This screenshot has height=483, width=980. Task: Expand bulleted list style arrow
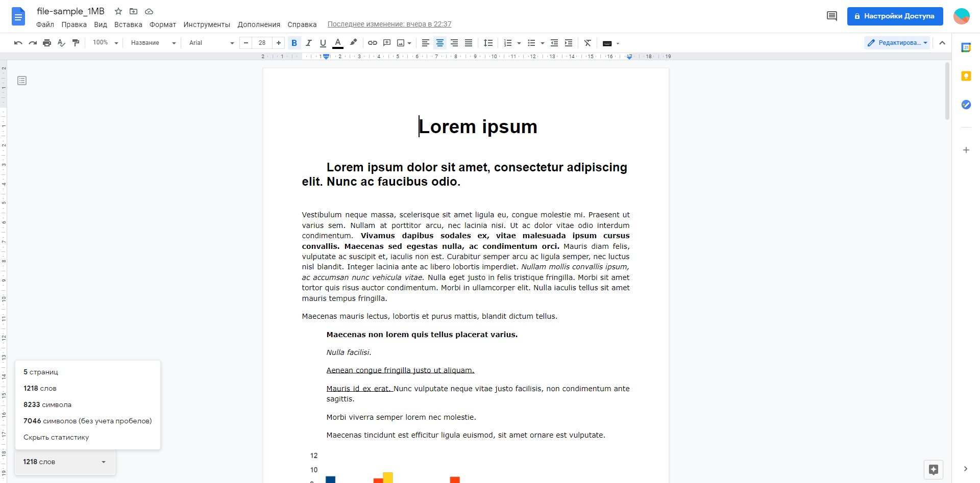(x=542, y=43)
